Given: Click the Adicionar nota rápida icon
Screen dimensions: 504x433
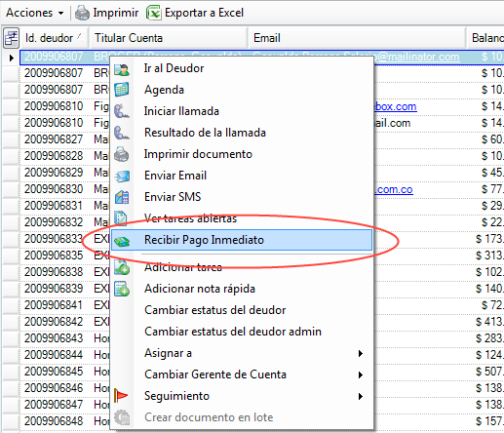Looking at the screenshot, I should (x=122, y=289).
